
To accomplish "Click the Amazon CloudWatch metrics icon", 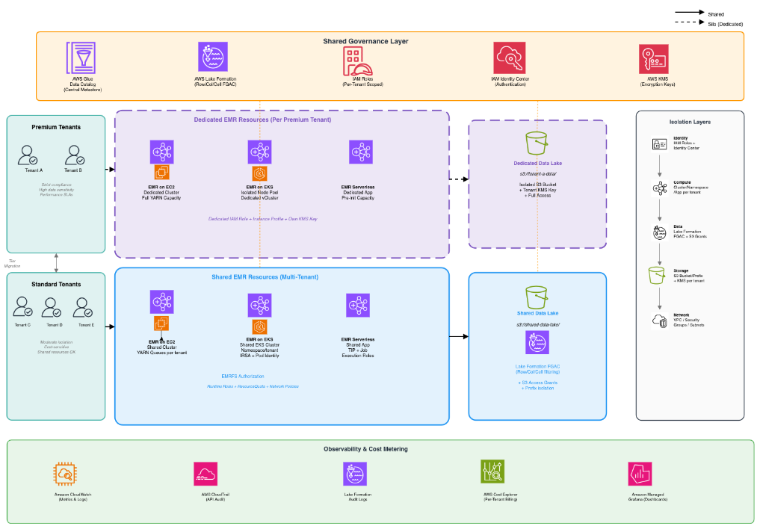I will pos(65,474).
